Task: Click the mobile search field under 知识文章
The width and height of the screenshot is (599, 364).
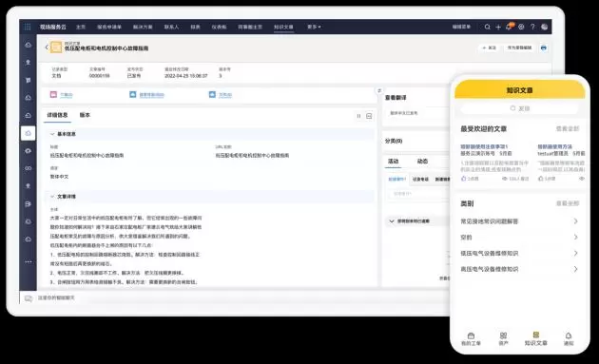Action: click(519, 108)
